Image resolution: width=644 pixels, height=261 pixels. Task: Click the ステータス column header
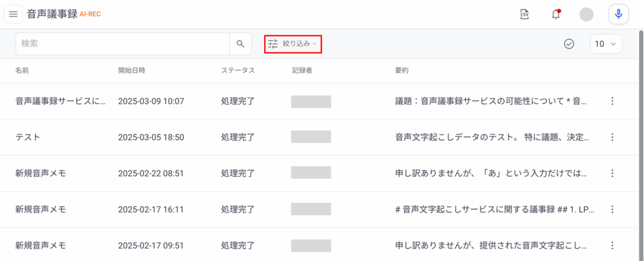click(238, 70)
